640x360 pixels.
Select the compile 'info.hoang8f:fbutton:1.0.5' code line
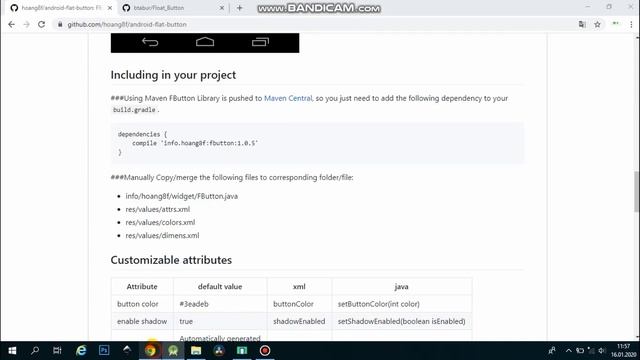[x=195, y=143]
